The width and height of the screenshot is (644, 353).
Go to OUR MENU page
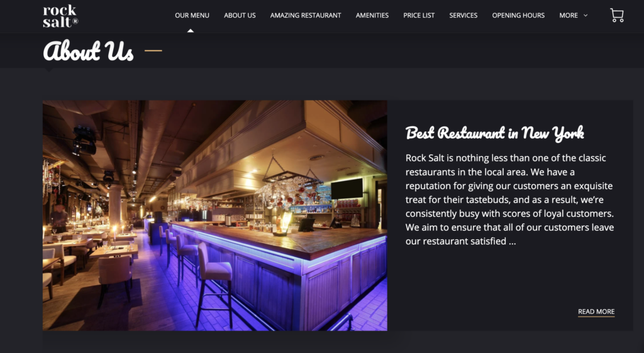click(192, 16)
